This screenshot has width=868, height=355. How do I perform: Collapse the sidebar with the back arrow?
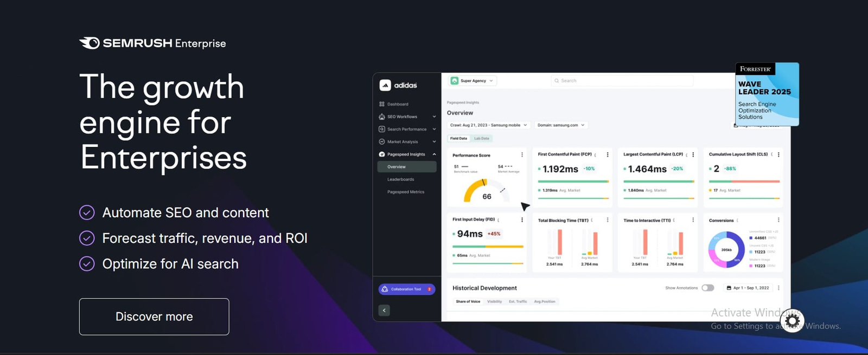(384, 310)
